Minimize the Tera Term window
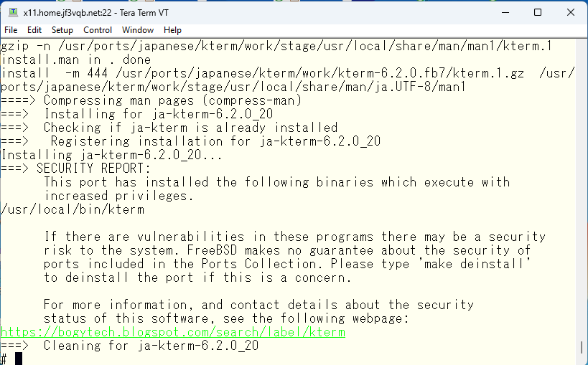This screenshot has height=365, width=588. click(505, 12)
